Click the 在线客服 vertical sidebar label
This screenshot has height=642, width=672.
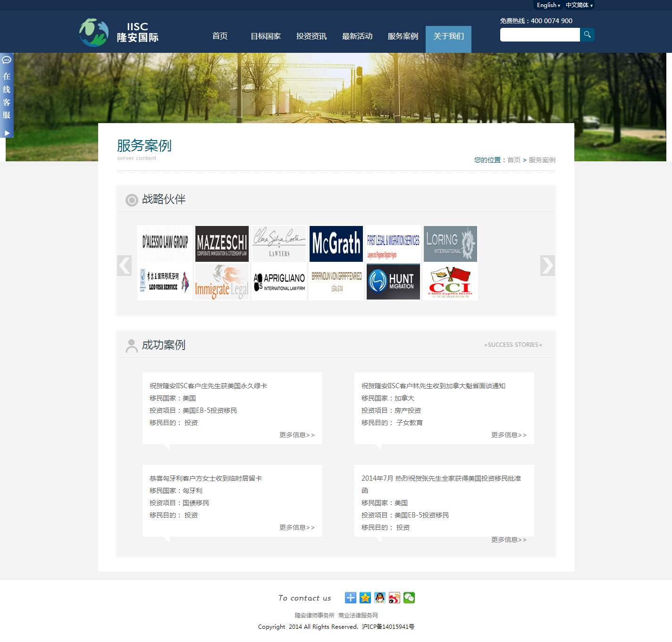(x=7, y=96)
